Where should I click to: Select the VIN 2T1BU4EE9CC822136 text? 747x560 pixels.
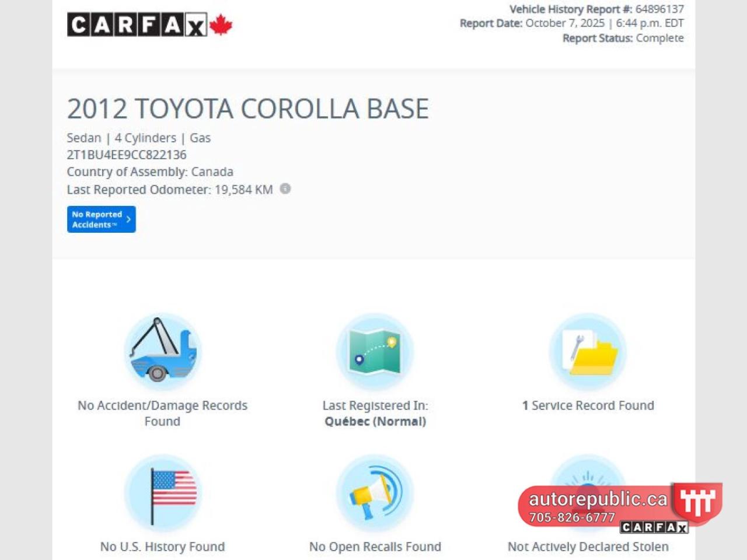[x=127, y=155]
